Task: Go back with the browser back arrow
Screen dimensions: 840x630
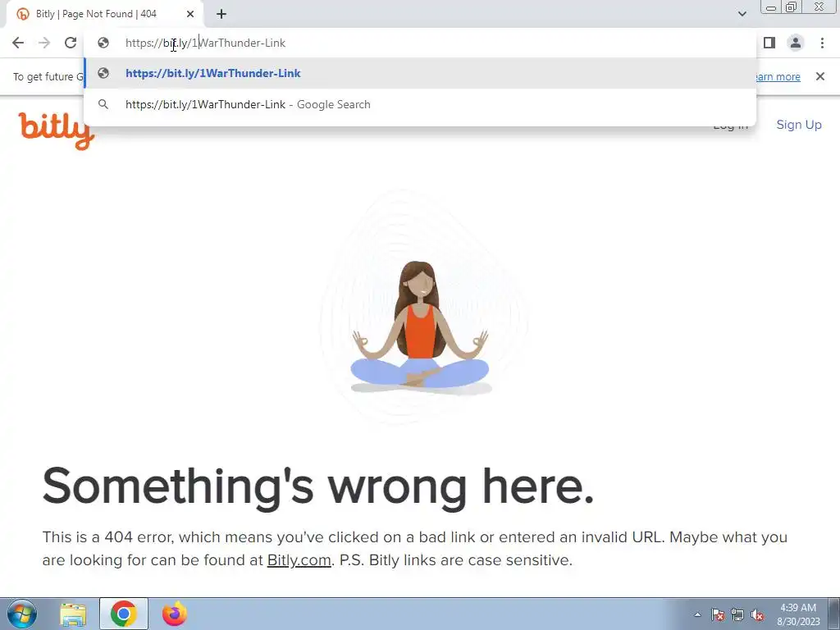Action: point(18,43)
